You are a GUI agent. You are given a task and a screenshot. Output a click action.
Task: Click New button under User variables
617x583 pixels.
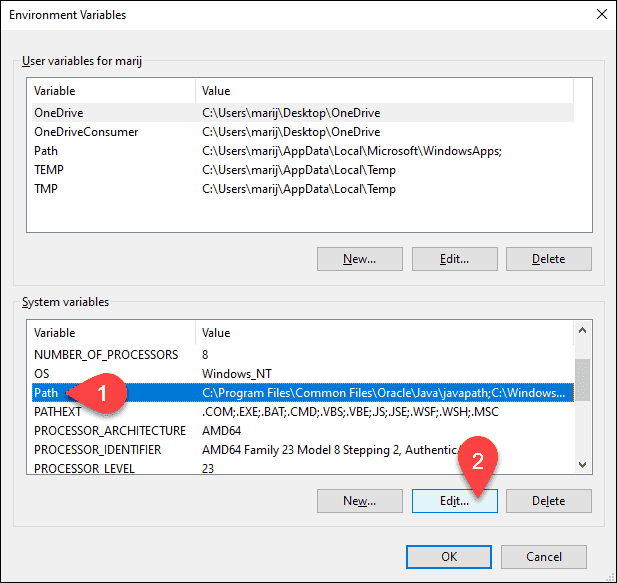click(x=359, y=259)
